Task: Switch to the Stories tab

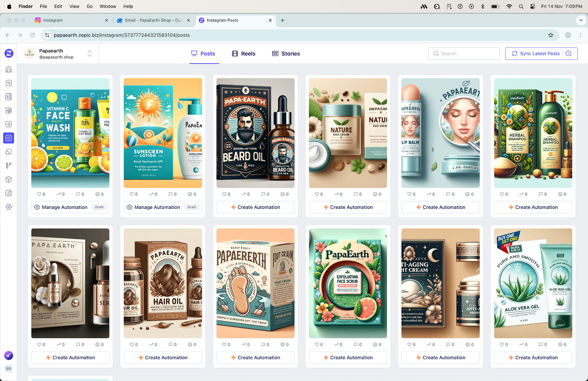Action: (x=286, y=54)
